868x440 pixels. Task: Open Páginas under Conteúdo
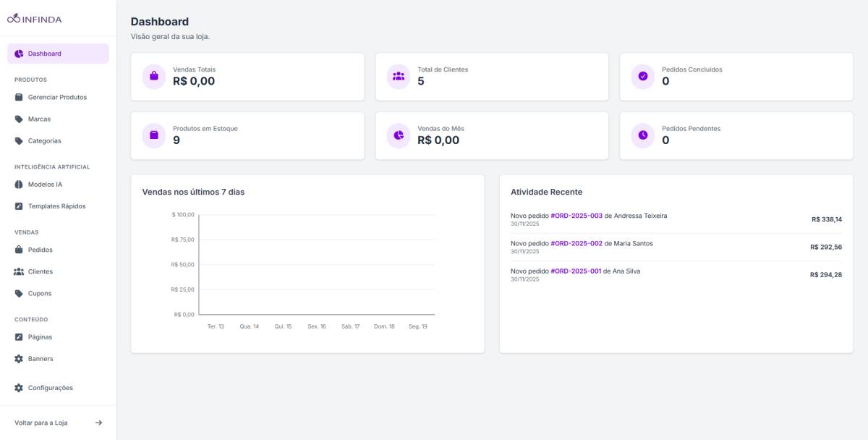click(x=58, y=337)
